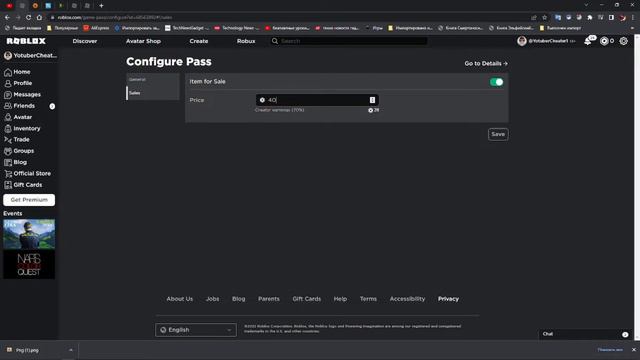Viewport: 640px width, 360px height.
Task: Open Official Store in sidebar
Action: pos(27,173)
